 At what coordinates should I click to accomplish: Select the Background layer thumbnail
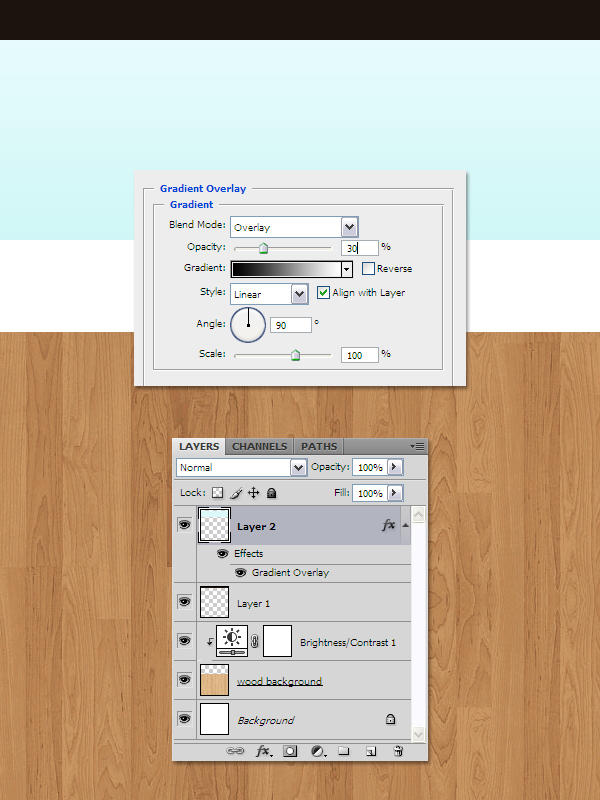(214, 718)
